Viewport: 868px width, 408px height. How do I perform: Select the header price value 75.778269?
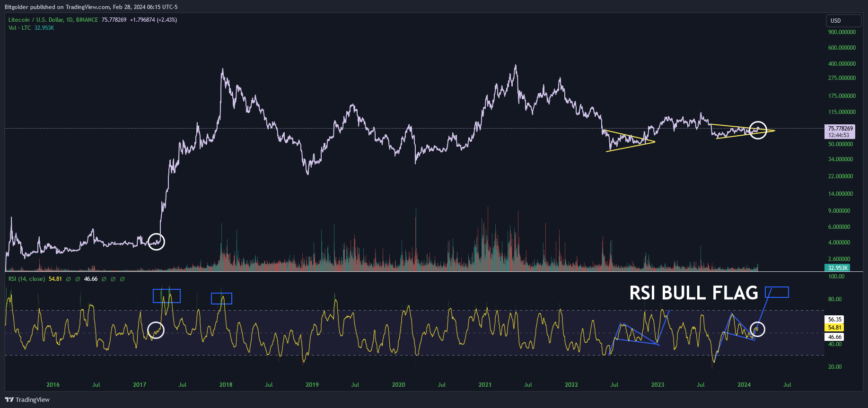click(x=114, y=20)
